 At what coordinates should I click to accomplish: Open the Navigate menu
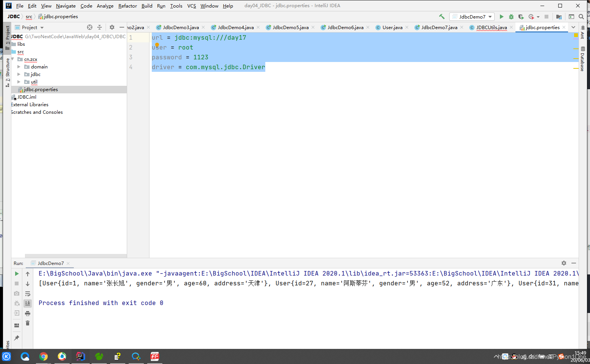tap(66, 6)
